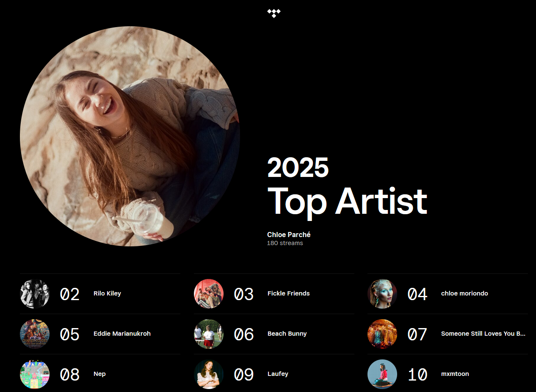The image size is (536, 392).
Task: Select the Laufey name link
Action: tap(278, 374)
